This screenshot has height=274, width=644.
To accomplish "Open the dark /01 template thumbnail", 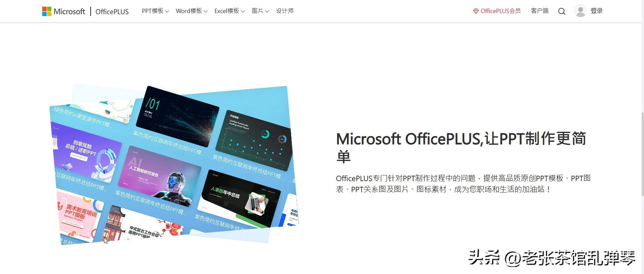I will pos(177,116).
